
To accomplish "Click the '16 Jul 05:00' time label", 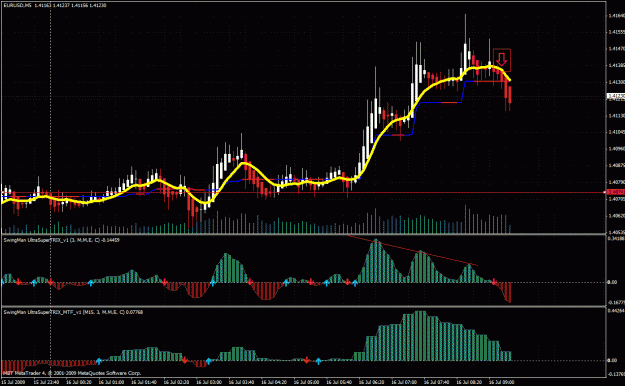I will pos(306,382).
